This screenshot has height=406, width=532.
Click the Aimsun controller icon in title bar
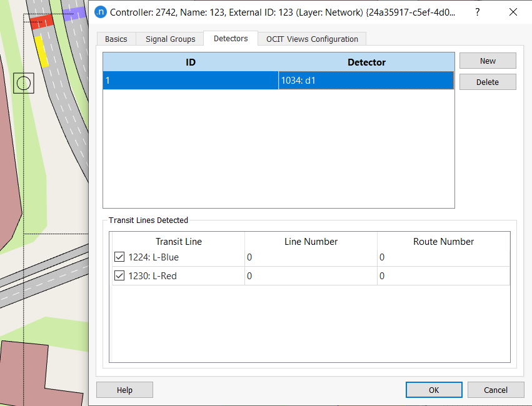click(101, 12)
